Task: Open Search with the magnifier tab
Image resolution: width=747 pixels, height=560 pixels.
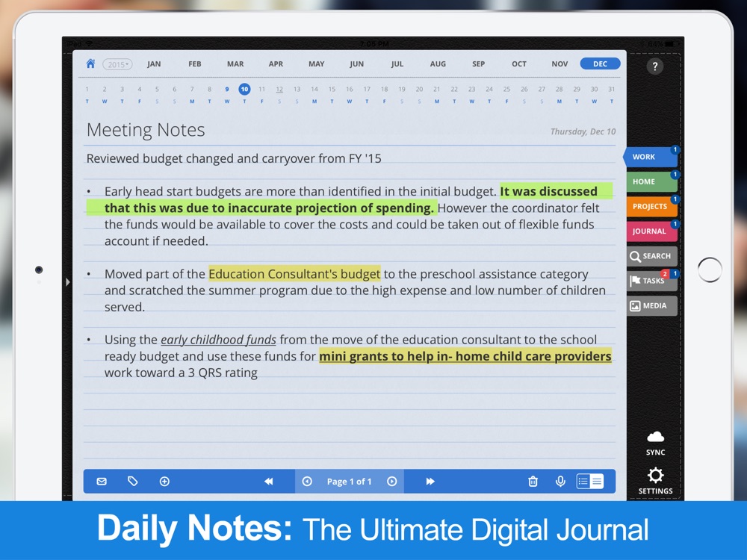Action: (x=651, y=256)
